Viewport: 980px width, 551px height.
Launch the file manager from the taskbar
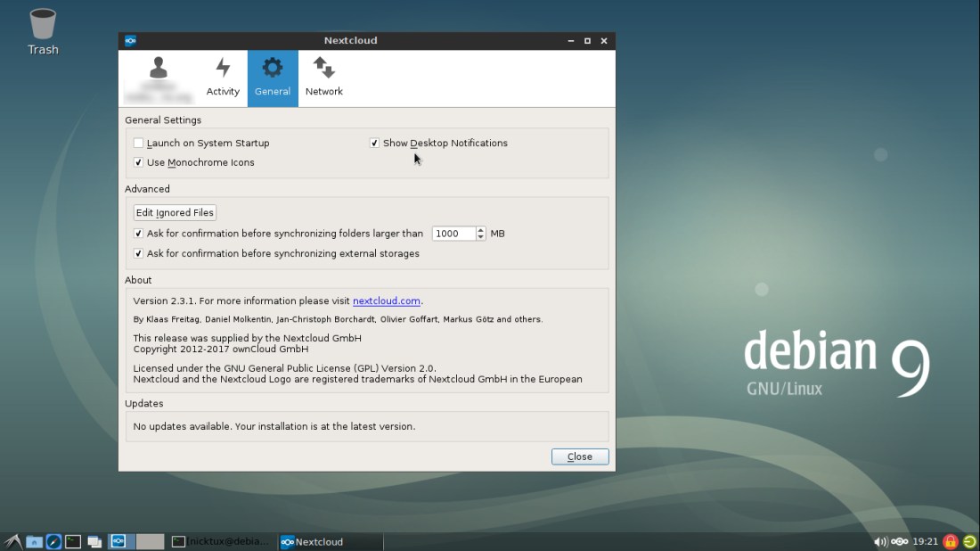(x=34, y=541)
